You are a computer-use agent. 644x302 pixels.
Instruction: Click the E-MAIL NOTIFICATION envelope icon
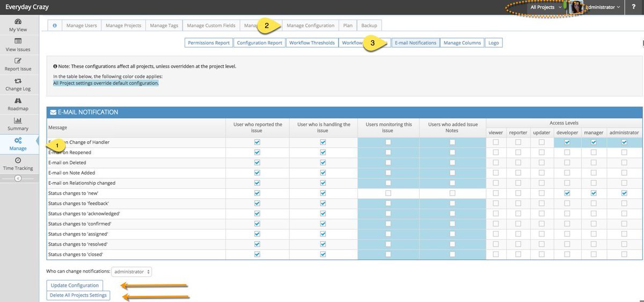[53, 112]
